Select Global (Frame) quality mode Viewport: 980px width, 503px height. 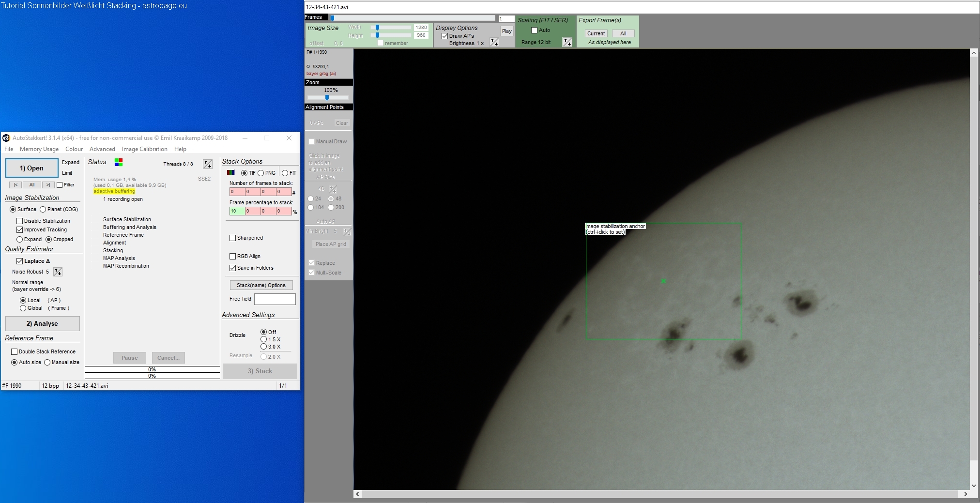(23, 308)
